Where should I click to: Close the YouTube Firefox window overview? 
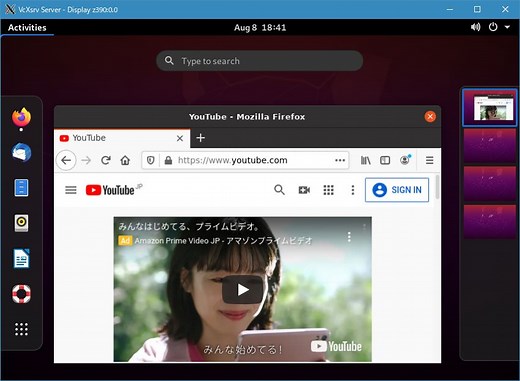tap(430, 116)
